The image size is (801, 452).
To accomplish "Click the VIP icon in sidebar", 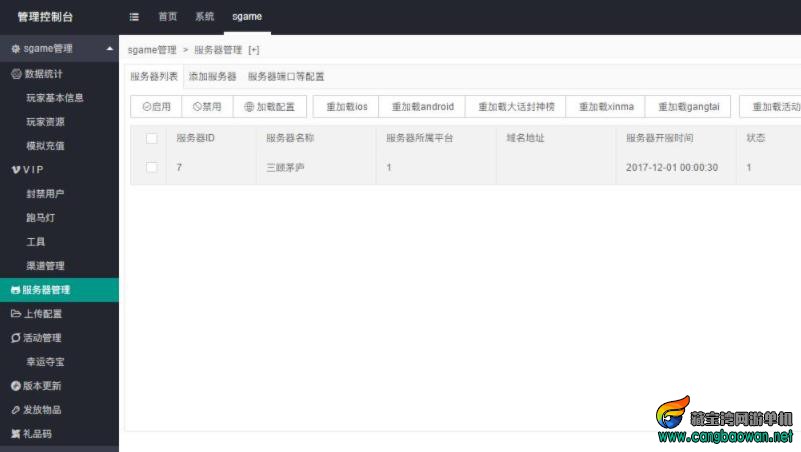I will [x=16, y=170].
